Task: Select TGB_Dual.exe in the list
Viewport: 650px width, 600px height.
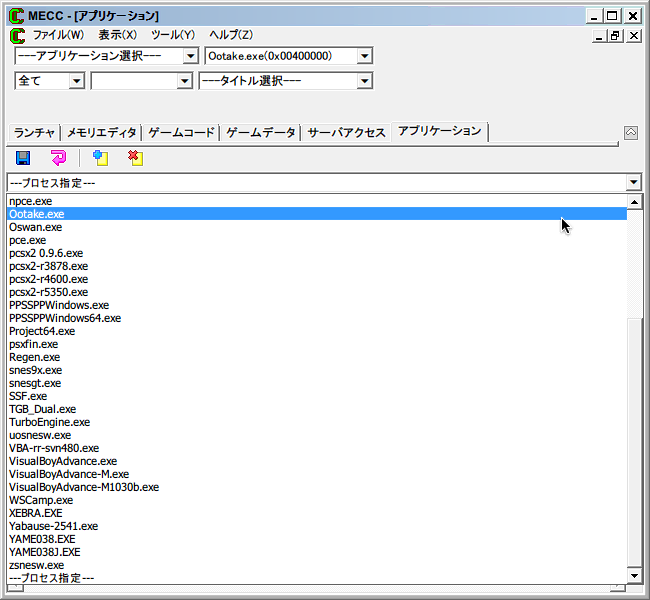Action: [317, 409]
